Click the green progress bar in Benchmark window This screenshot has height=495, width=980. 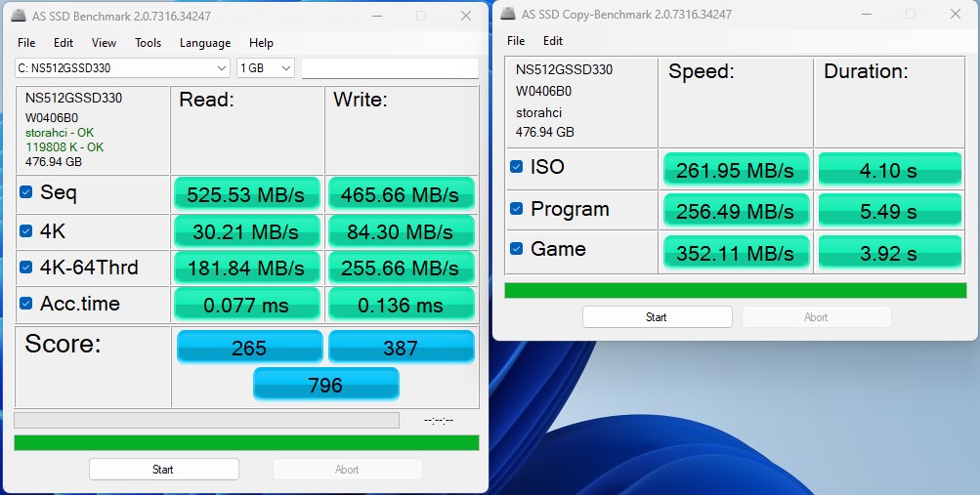tap(246, 442)
